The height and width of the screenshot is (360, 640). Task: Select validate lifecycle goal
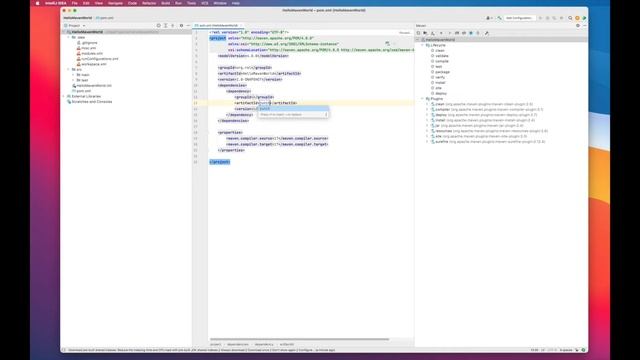point(440,56)
